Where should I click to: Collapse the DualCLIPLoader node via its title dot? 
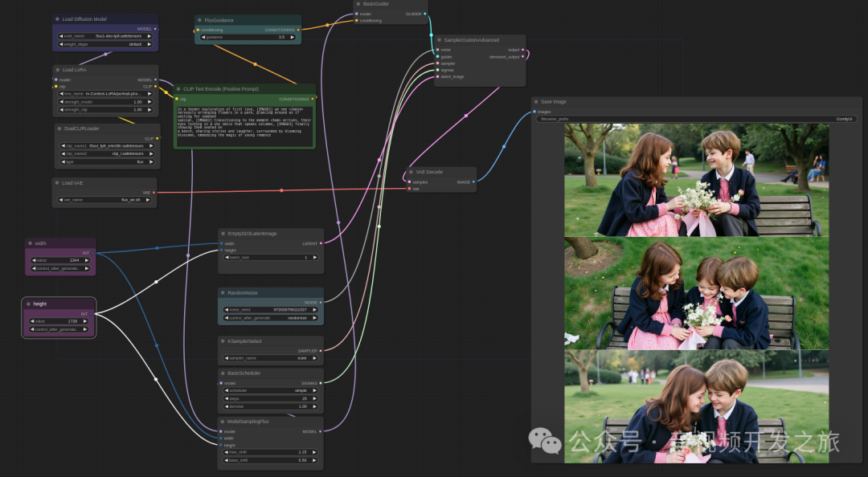[x=59, y=128]
